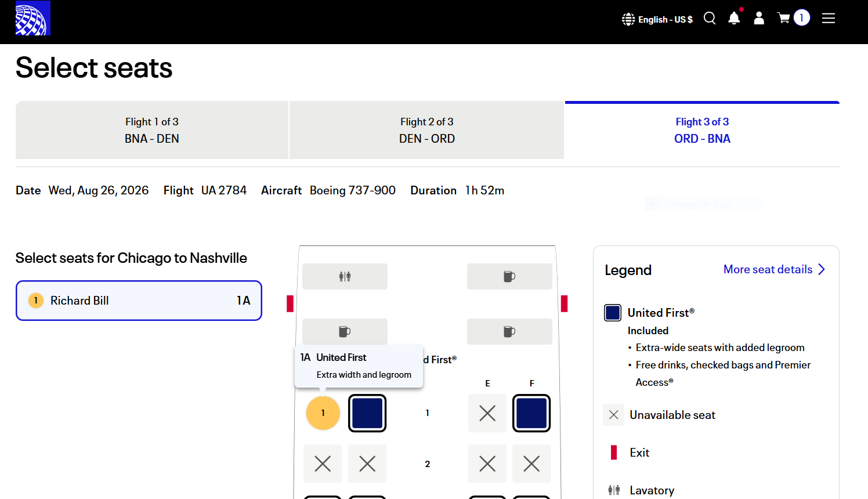Image resolution: width=868 pixels, height=499 pixels.
Task: Open the search magnifier icon
Action: tap(710, 19)
